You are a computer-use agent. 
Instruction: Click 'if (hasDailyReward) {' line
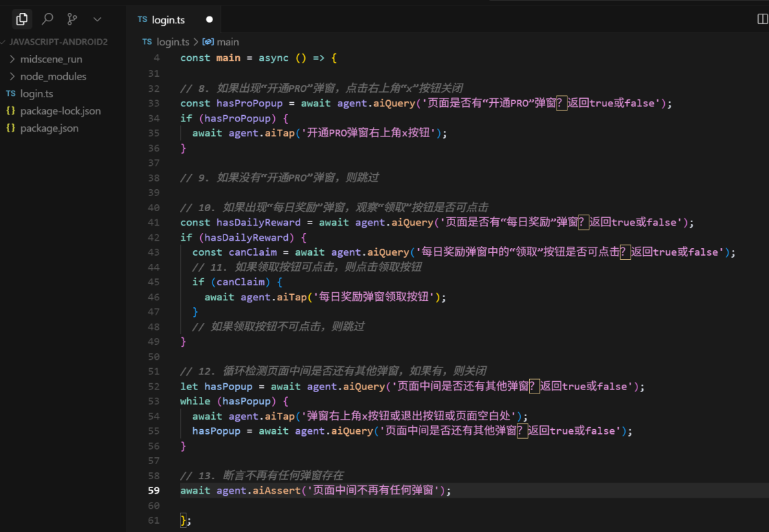tap(243, 237)
